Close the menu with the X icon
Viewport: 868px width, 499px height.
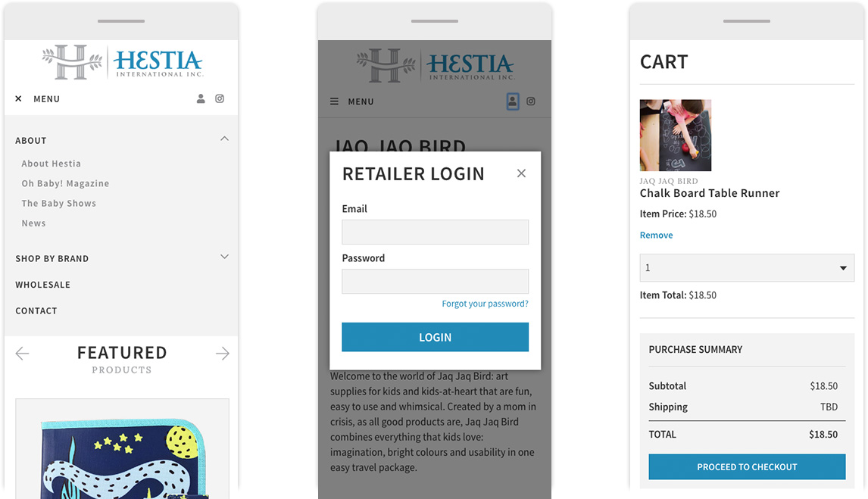18,99
